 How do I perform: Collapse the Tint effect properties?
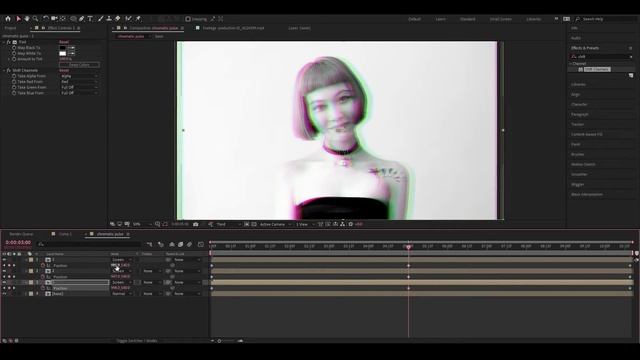pyautogui.click(x=4, y=42)
